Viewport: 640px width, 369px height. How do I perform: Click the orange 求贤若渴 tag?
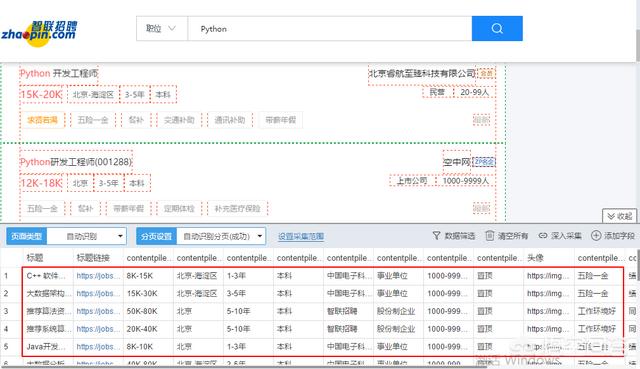pyautogui.click(x=42, y=120)
